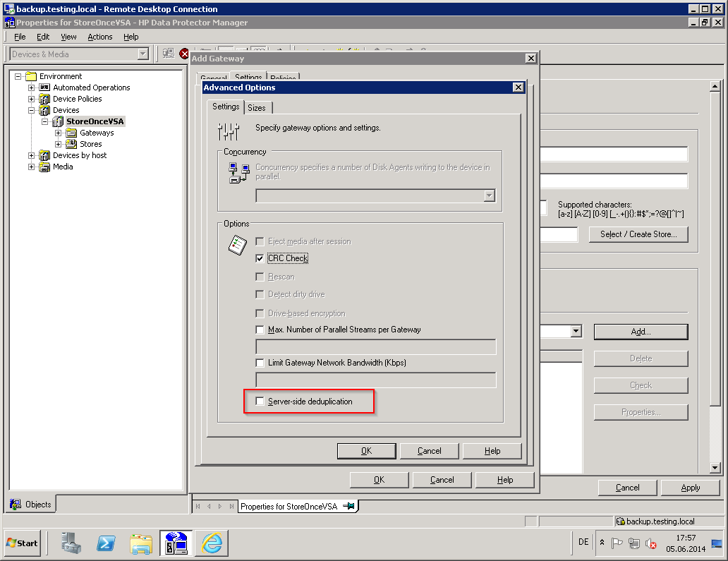
Task: Check Max. Number of Parallel Streams per Gateway
Action: (260, 330)
